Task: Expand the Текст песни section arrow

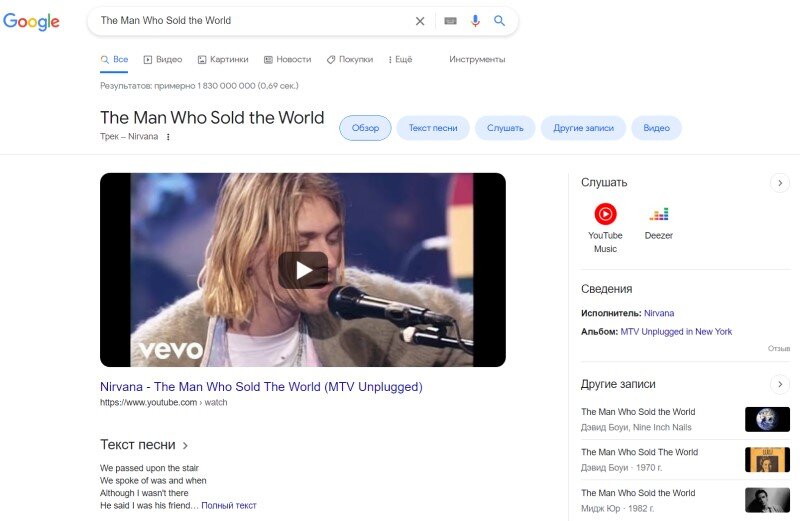Action: coord(185,445)
